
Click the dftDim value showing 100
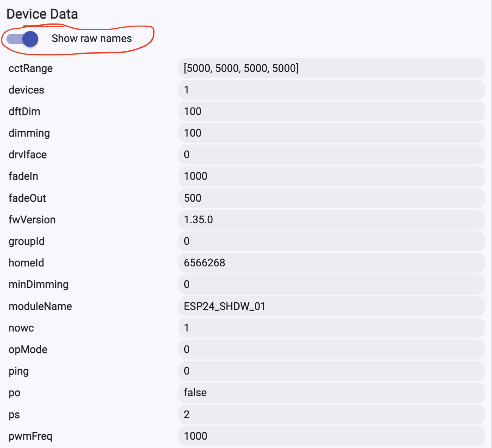331,112
